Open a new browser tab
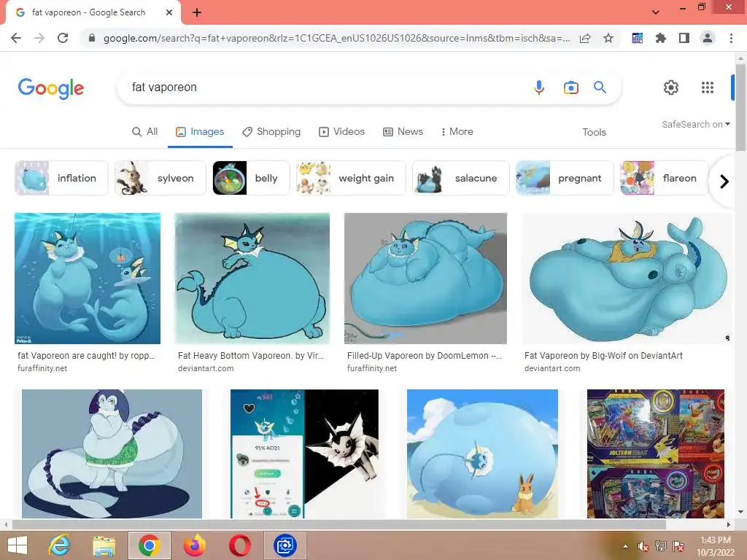The image size is (747, 560). tap(197, 12)
